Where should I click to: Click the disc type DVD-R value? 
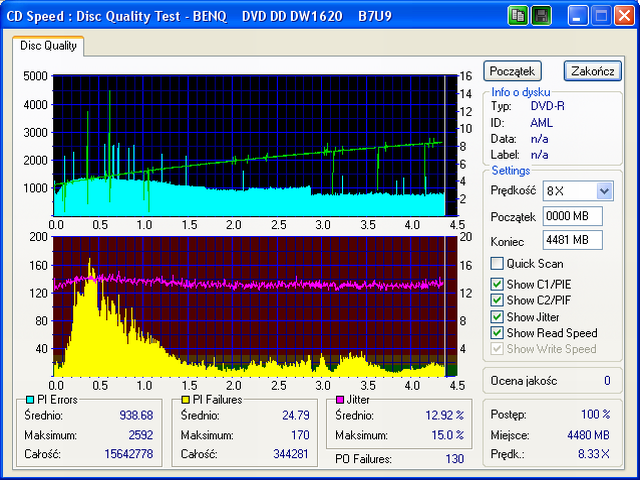point(548,106)
